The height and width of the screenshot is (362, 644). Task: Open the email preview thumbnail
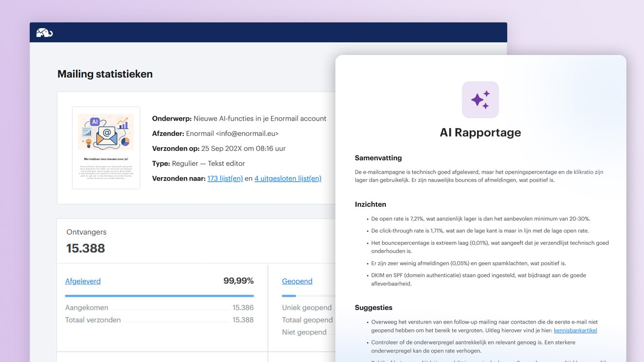[x=106, y=147]
